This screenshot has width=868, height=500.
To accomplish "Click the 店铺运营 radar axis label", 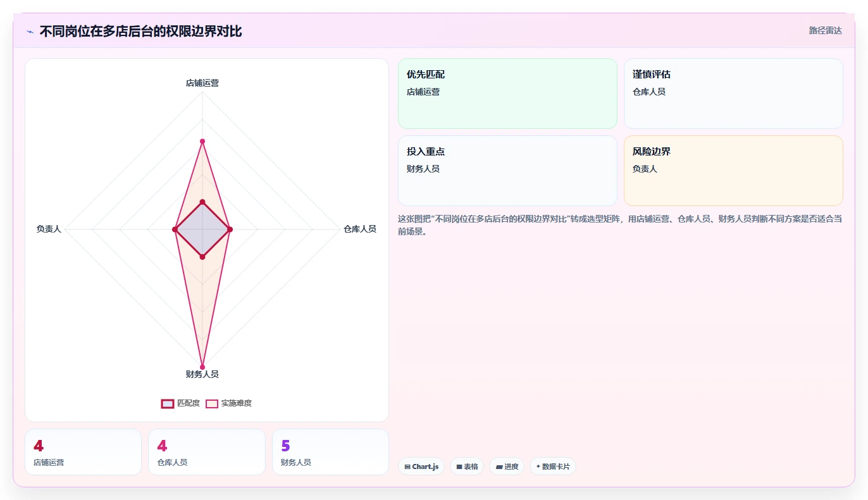I will click(202, 83).
